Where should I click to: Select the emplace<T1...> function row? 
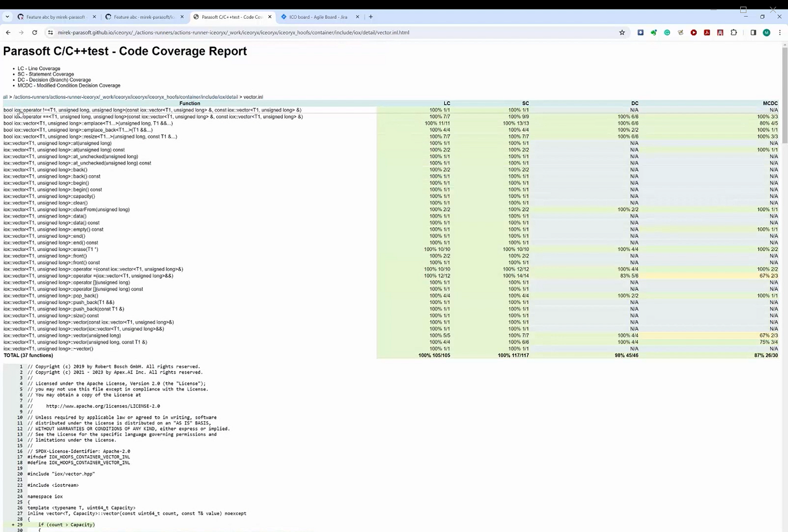pos(391,124)
